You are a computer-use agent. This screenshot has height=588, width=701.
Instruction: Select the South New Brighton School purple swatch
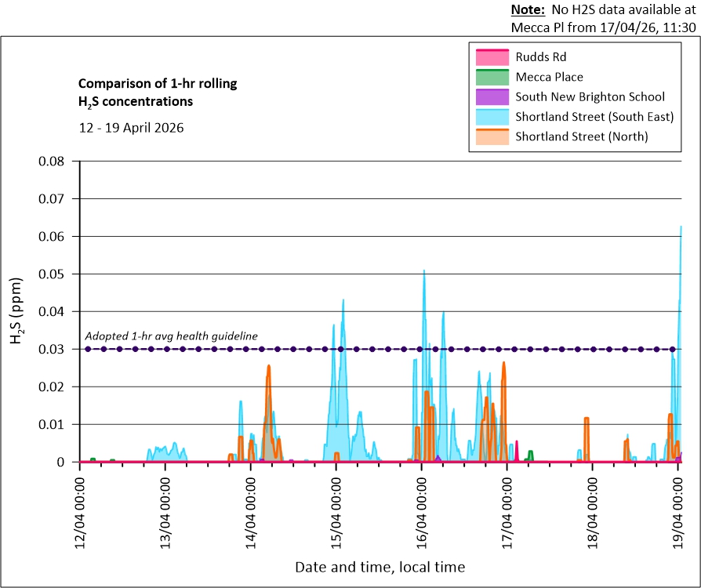pyautogui.click(x=492, y=97)
